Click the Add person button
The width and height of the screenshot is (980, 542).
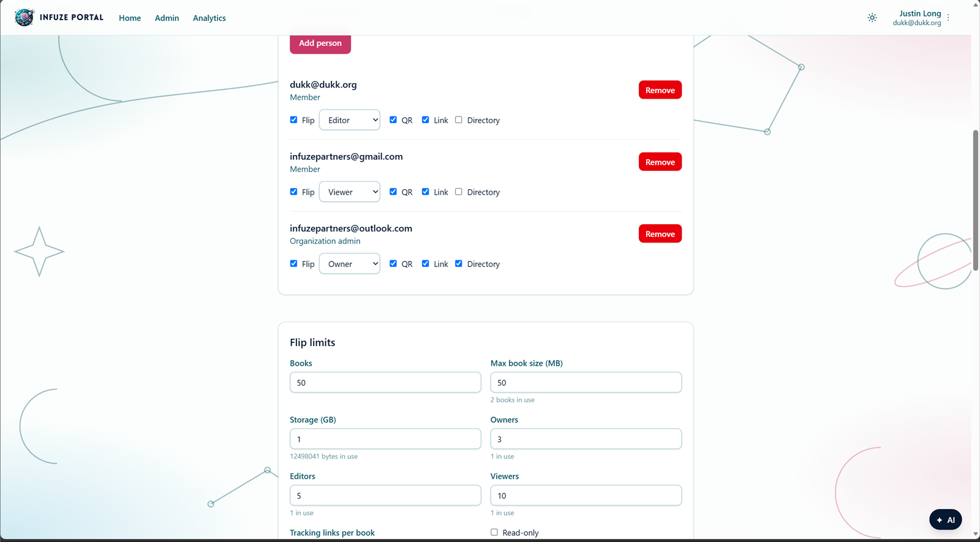320,43
